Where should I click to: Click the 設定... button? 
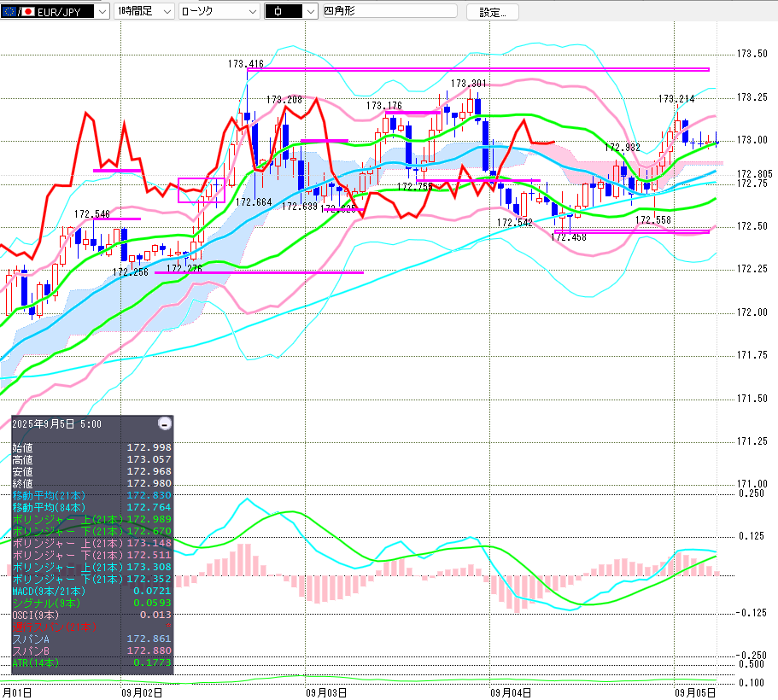[x=493, y=12]
